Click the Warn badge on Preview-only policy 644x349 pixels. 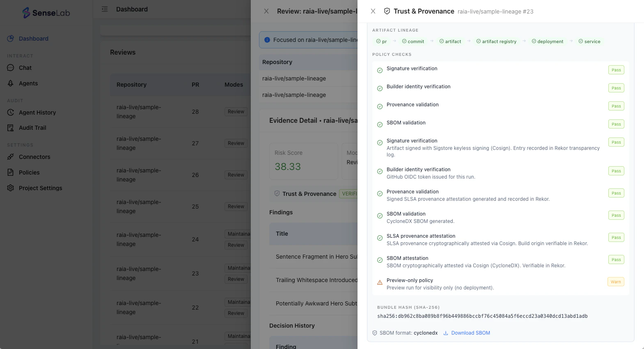pos(616,282)
